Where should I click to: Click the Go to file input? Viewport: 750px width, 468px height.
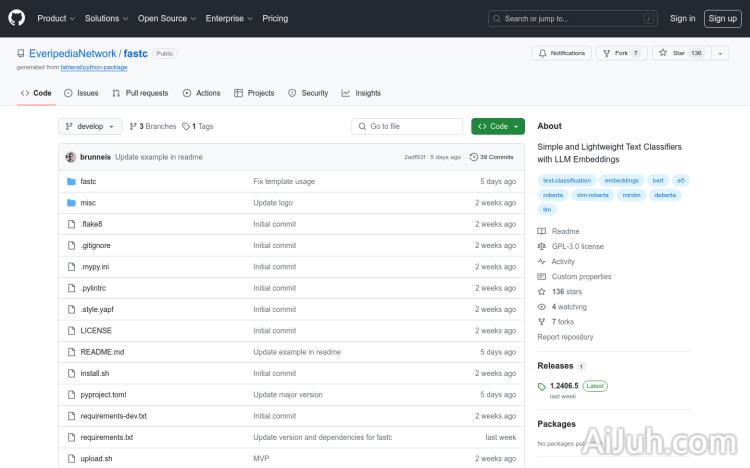pyautogui.click(x=407, y=127)
